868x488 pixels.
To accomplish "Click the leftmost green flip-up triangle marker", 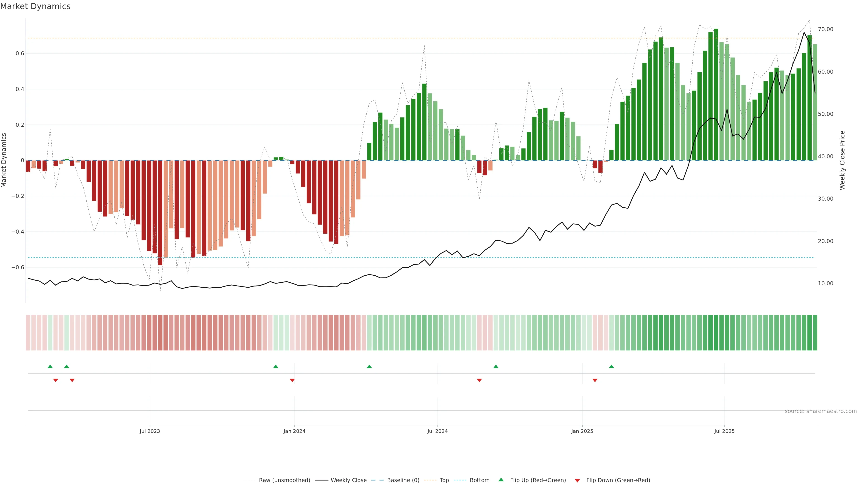I will click(x=50, y=366).
